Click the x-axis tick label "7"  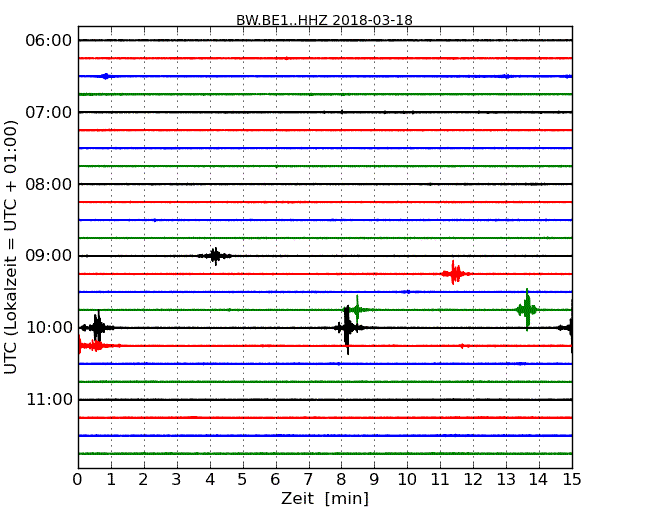point(308,479)
